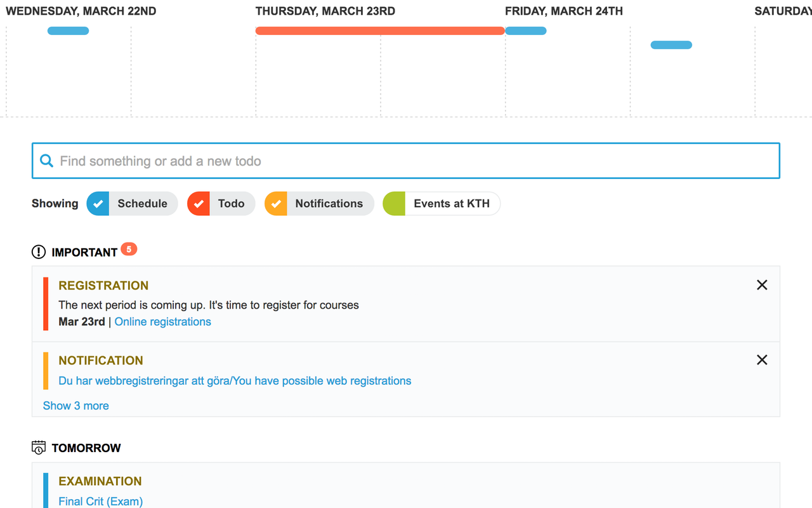The width and height of the screenshot is (812, 508).
Task: Open the 'Du har webbregistreringar att göra' link
Action: pyautogui.click(x=235, y=381)
